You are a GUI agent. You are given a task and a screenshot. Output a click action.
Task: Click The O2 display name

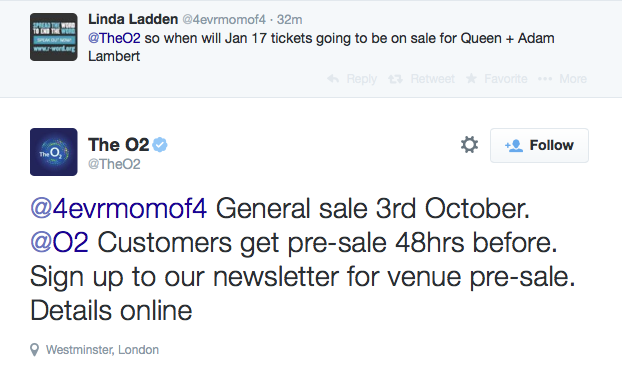pos(119,145)
